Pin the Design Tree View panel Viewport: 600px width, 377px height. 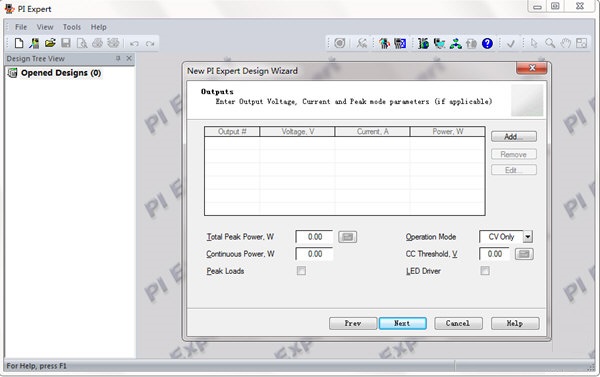(118, 58)
